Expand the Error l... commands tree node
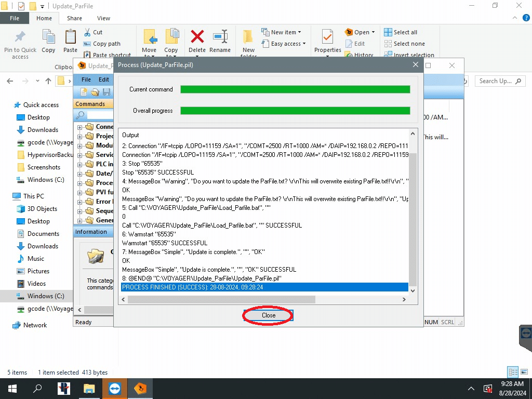The image size is (532, 399). pos(79,202)
